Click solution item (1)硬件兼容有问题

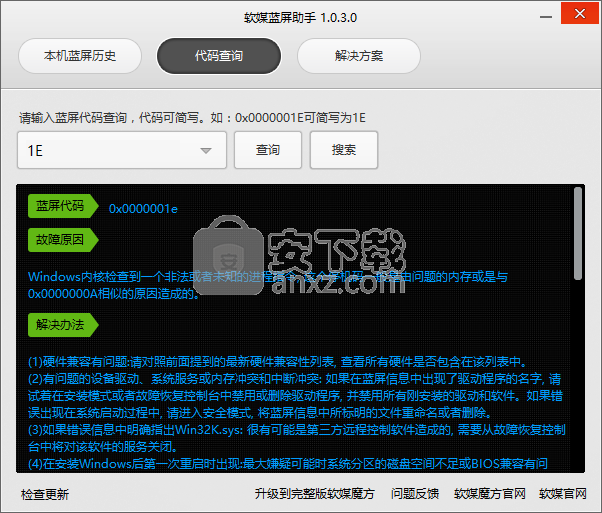[277, 362]
